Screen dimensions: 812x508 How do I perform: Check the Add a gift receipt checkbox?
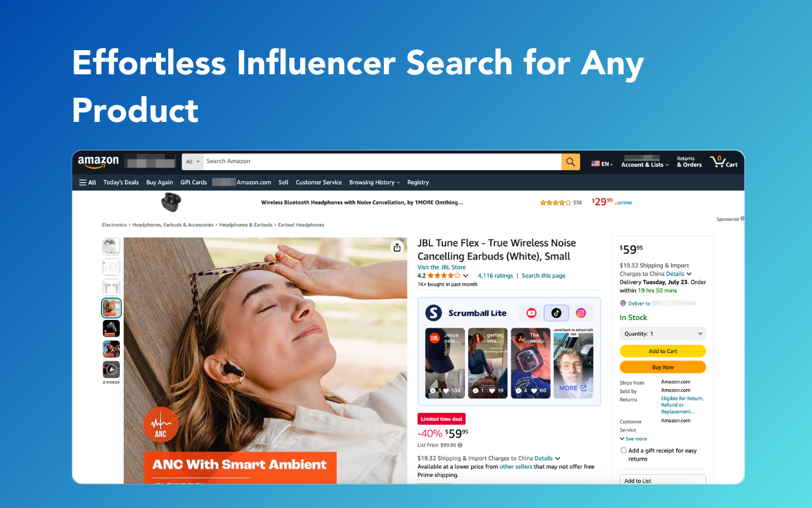[624, 450]
